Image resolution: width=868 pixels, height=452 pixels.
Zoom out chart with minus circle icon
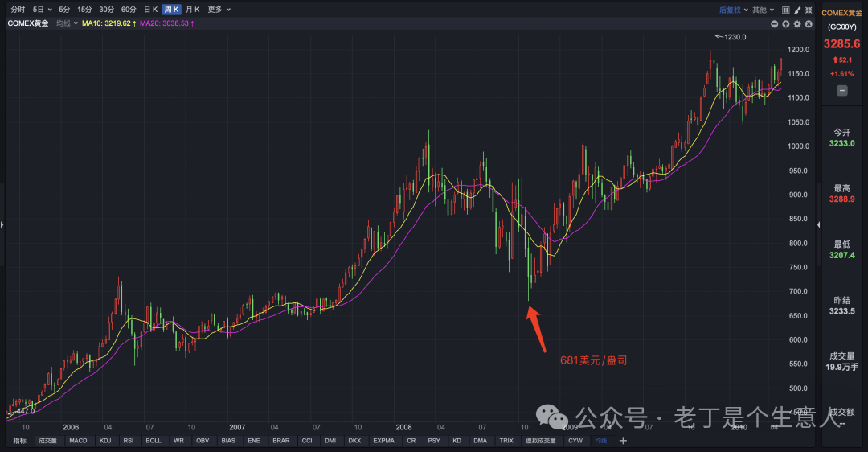point(775,24)
